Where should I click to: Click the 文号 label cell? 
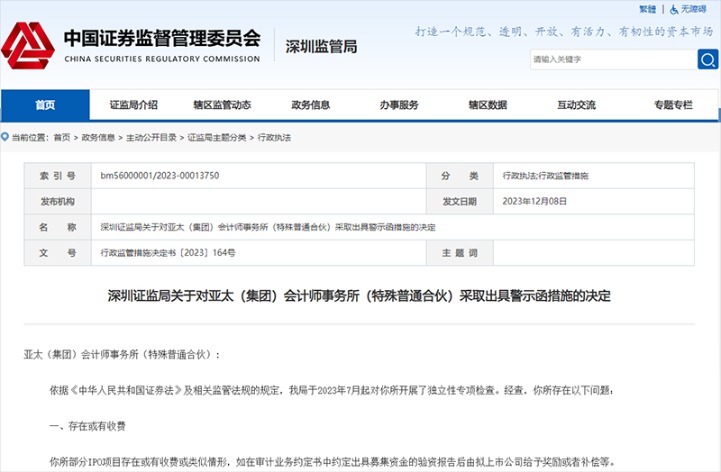coord(57,253)
